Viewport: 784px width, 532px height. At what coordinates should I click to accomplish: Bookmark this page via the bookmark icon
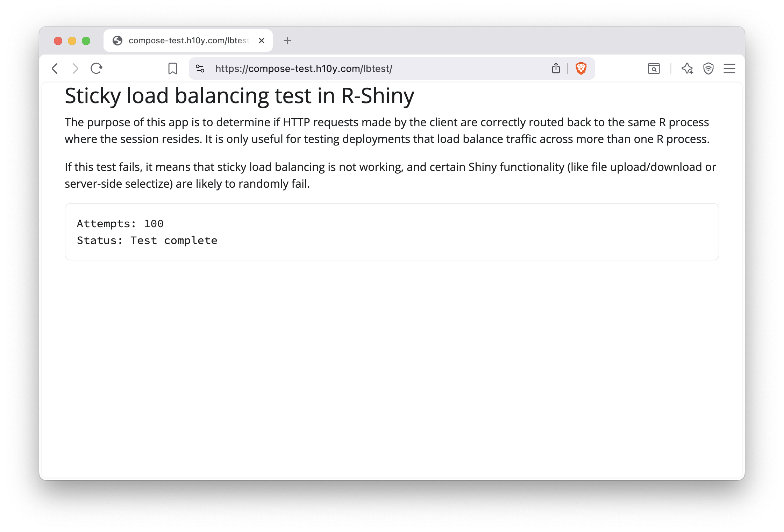[x=172, y=68]
